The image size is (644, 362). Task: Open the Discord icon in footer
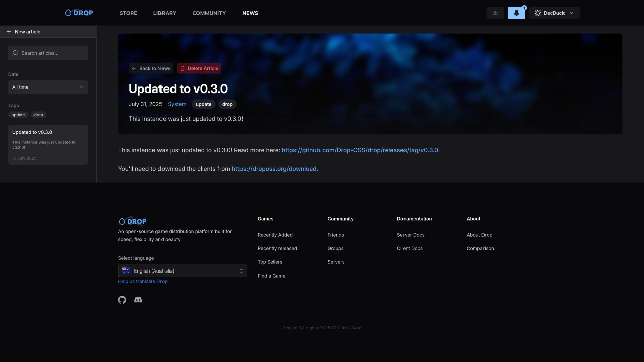(138, 300)
